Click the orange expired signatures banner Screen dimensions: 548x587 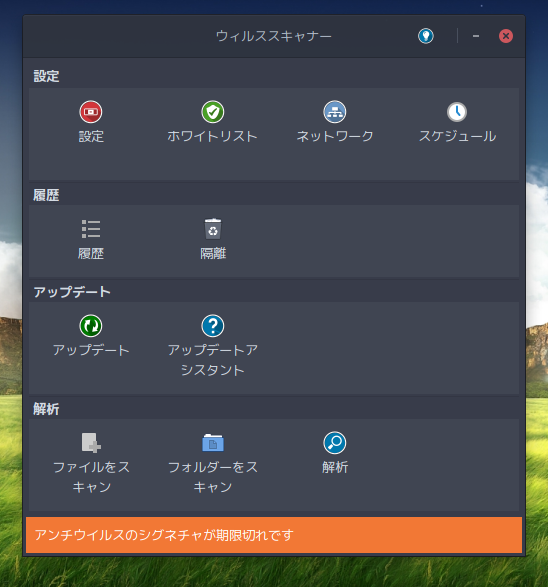pyautogui.click(x=274, y=535)
